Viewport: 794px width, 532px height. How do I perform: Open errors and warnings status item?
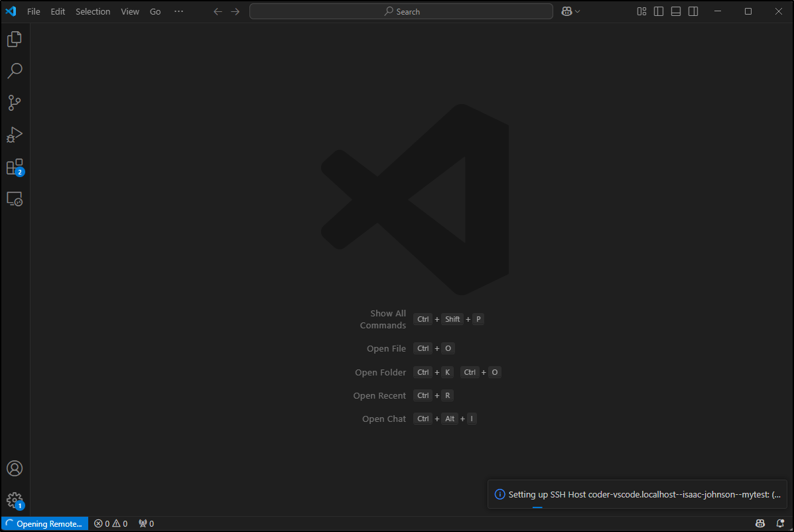point(111,523)
